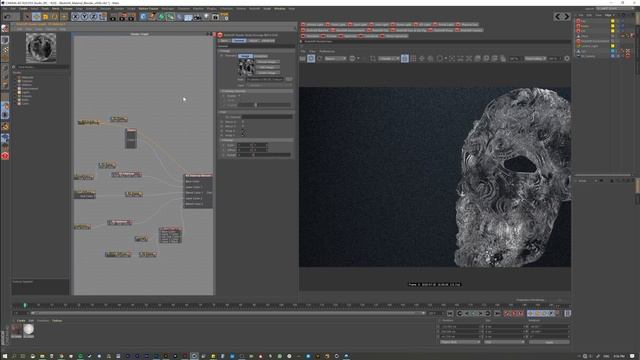
Task: Click Render to Picture Viewer icon
Action: point(122,17)
